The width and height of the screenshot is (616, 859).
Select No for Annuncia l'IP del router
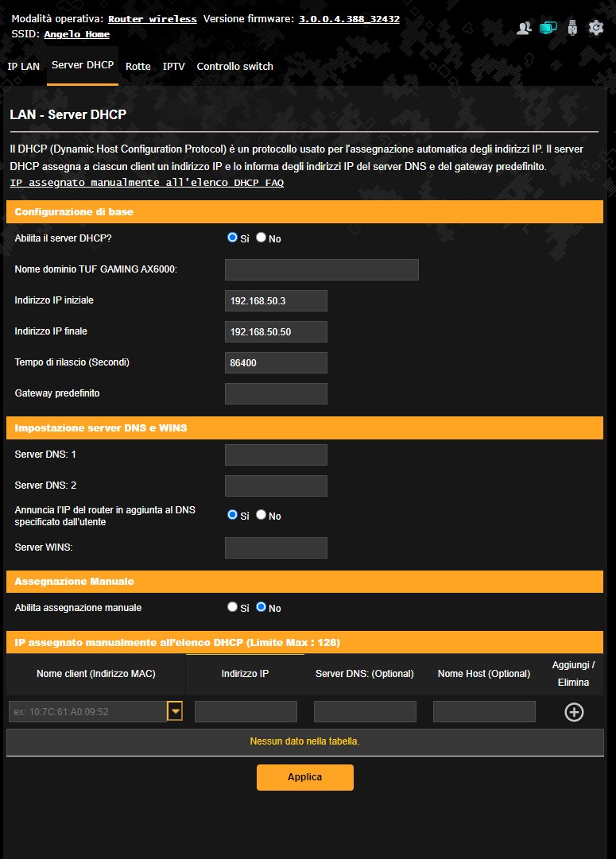click(x=261, y=514)
